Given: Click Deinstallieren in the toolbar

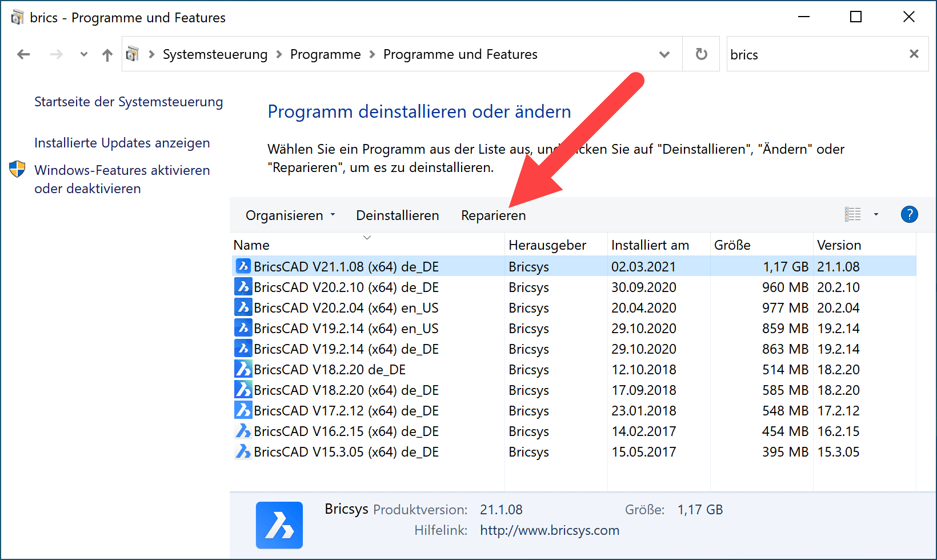Looking at the screenshot, I should pos(397,215).
